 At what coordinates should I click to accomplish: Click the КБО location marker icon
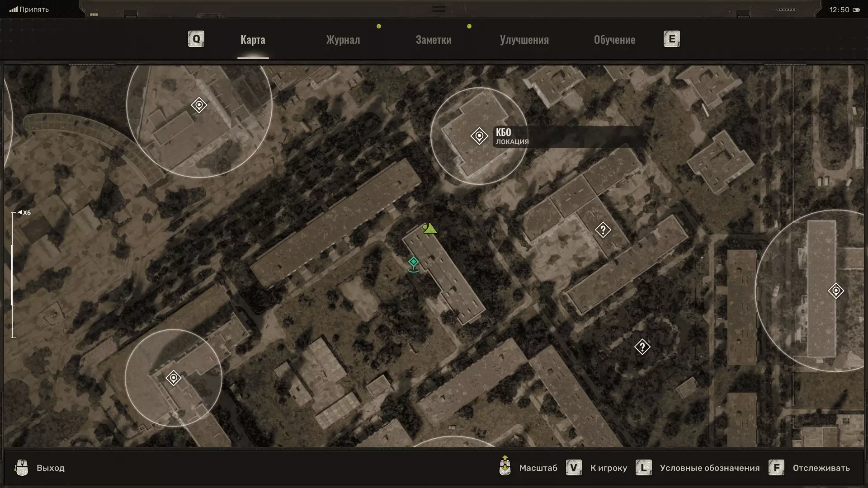[x=479, y=136]
